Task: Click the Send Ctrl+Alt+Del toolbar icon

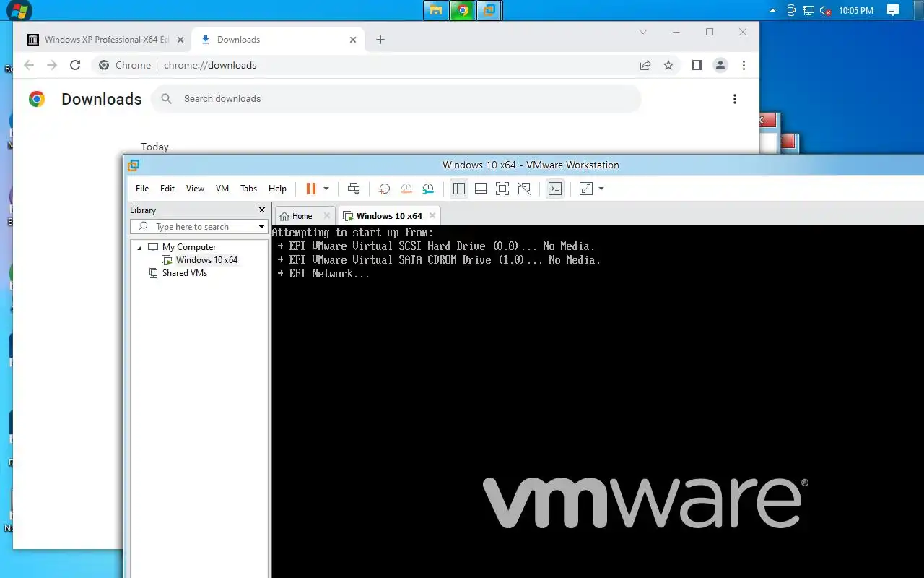Action: point(354,189)
